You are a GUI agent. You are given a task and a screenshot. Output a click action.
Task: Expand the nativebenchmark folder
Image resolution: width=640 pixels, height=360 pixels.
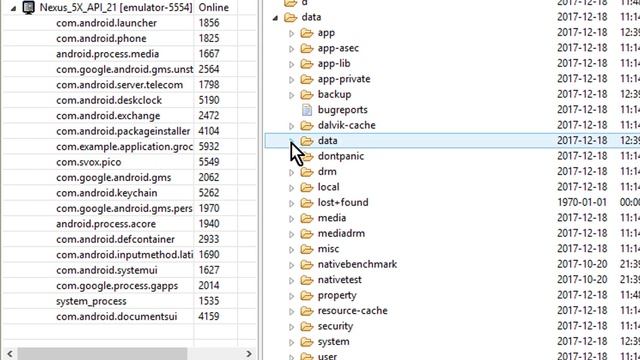[291, 265]
